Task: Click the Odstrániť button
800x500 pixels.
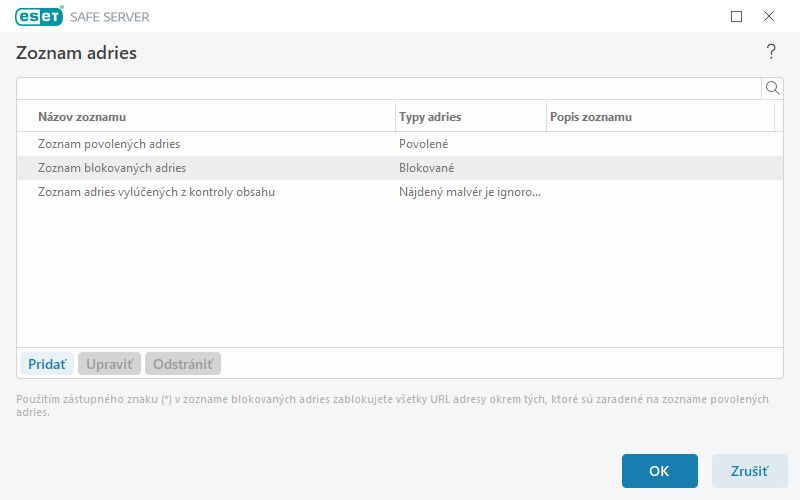Action: [183, 364]
